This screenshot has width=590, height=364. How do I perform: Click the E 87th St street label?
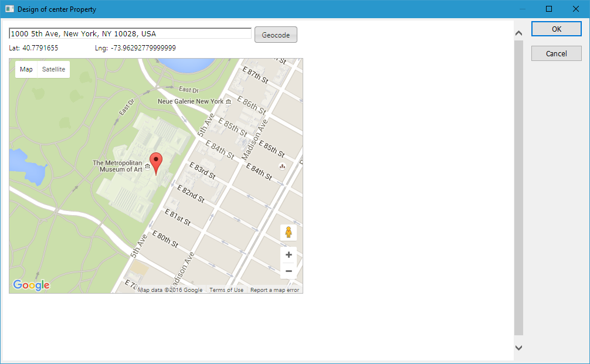click(255, 75)
